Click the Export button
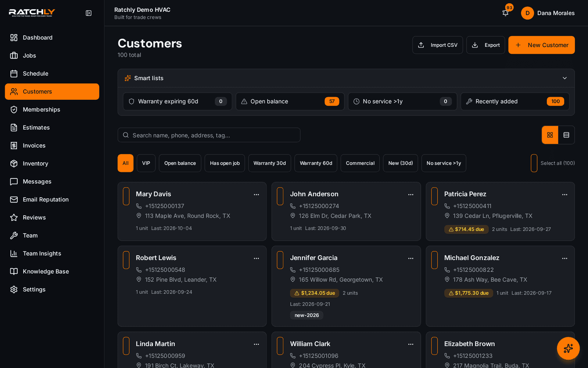 click(486, 45)
